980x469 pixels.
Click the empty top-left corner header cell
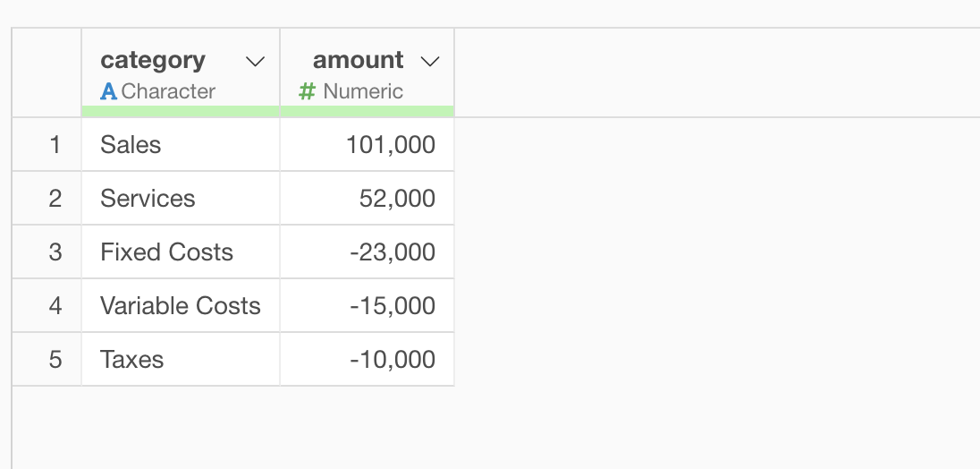[x=46, y=72]
